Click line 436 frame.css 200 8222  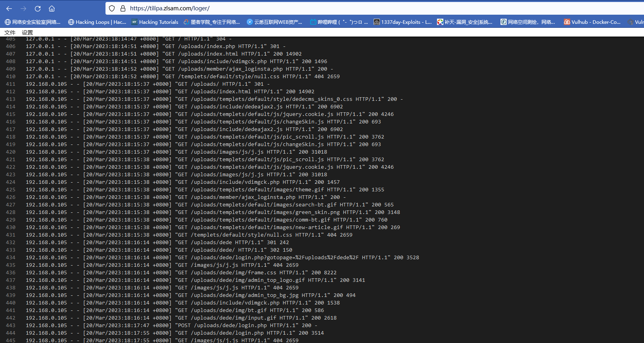[181, 273]
